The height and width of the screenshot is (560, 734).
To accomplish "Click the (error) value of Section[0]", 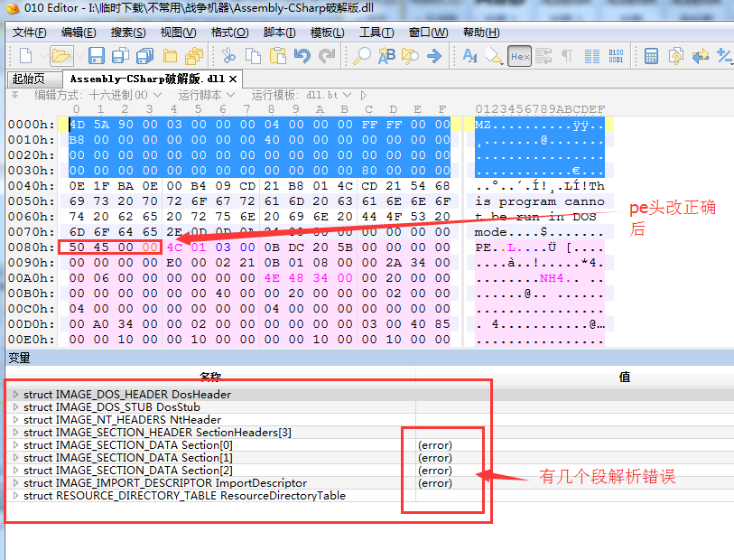I will click(435, 444).
